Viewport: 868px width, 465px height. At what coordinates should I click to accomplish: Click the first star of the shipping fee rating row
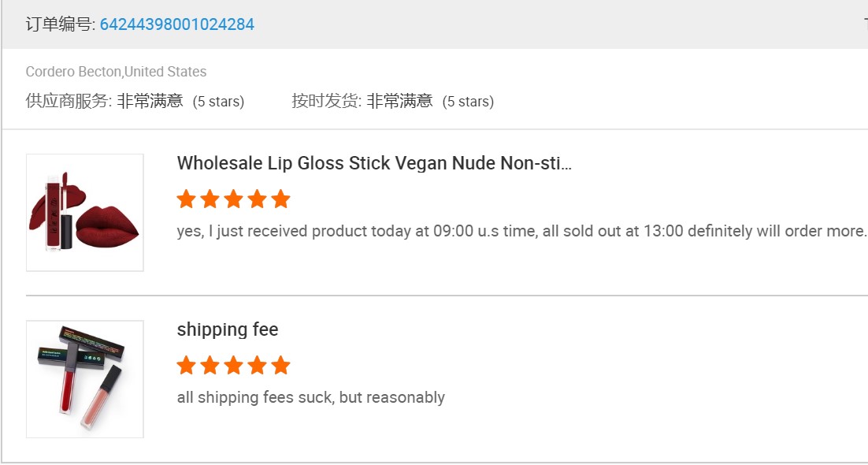[x=187, y=365]
